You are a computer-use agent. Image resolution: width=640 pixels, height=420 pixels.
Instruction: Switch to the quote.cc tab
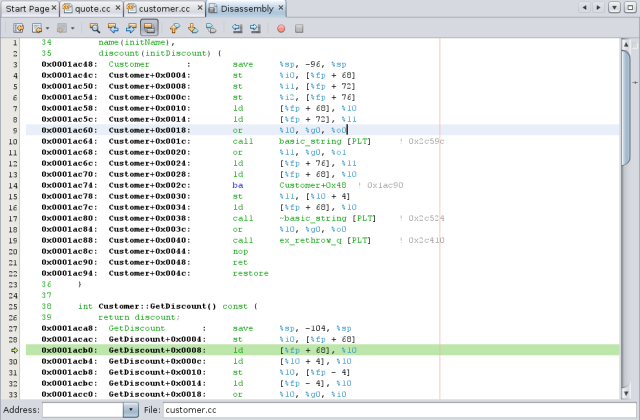[92, 9]
